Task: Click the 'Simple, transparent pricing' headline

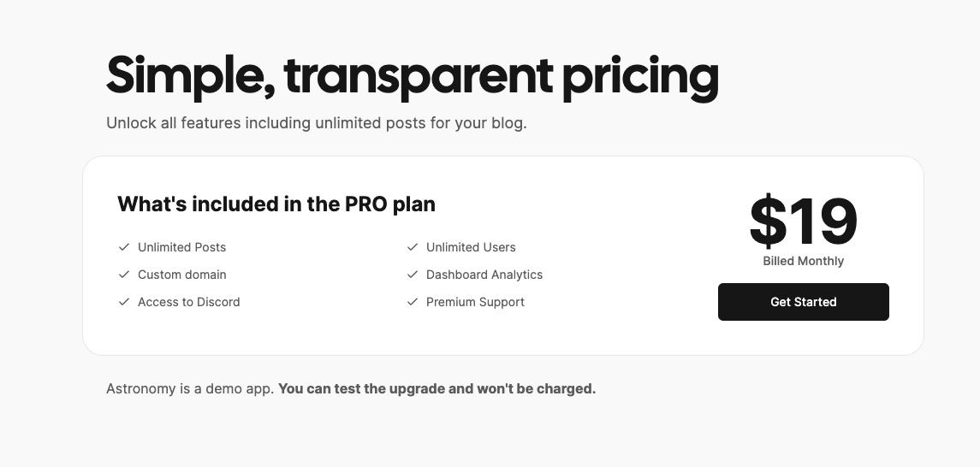Action: pyautogui.click(x=412, y=75)
